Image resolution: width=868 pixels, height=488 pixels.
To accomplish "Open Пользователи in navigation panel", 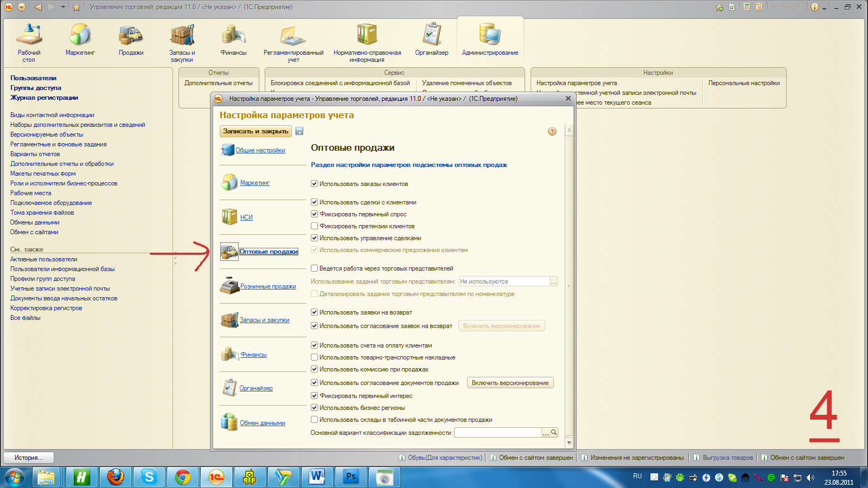I will pos(33,78).
